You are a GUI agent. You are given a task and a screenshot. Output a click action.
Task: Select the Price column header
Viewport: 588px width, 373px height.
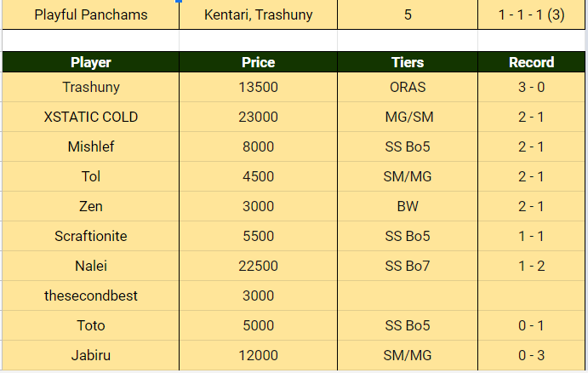258,62
